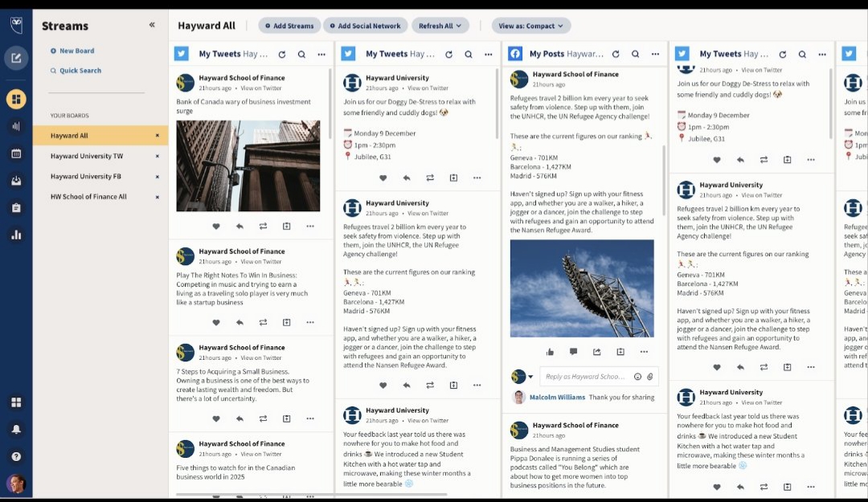This screenshot has width=868, height=502.
Task: Open the Analytics bar chart icon
Action: 16,235
